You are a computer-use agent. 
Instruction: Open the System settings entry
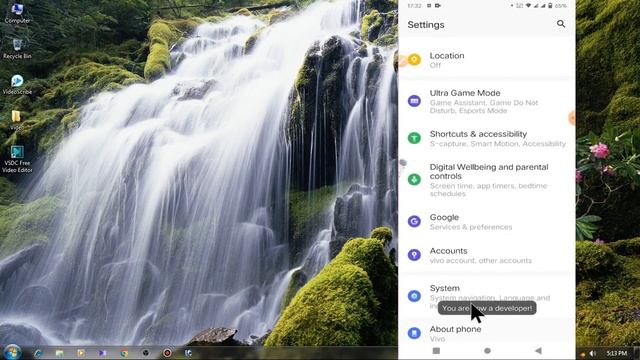tap(487, 296)
